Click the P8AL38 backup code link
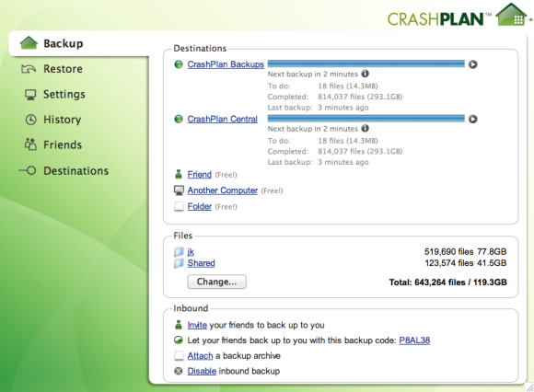The image size is (534, 392). click(414, 340)
